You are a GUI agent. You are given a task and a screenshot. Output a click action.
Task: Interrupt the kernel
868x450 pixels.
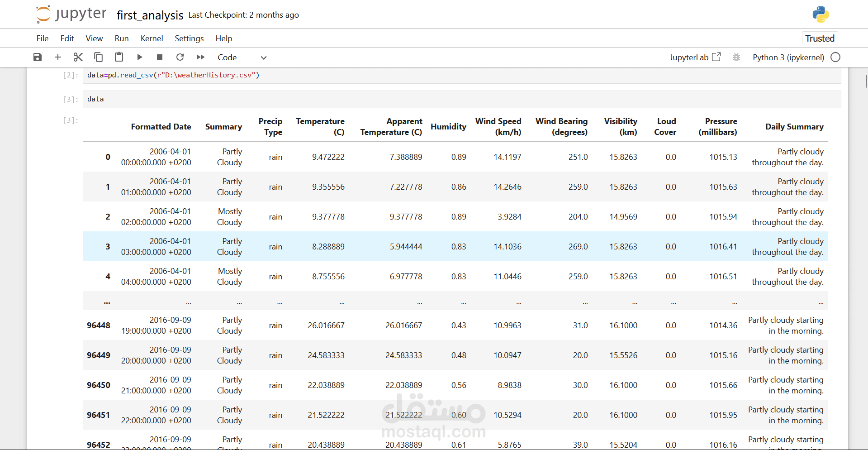(x=159, y=57)
